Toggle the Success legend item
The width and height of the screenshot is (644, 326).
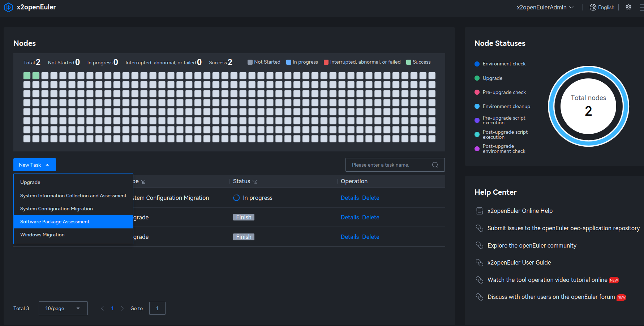point(418,62)
